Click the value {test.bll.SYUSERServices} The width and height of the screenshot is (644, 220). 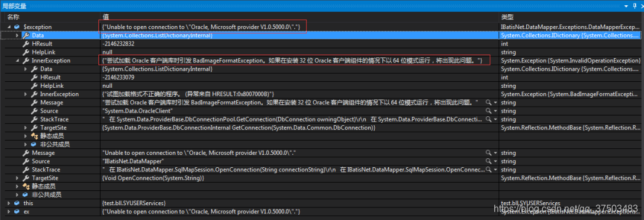coord(134,203)
